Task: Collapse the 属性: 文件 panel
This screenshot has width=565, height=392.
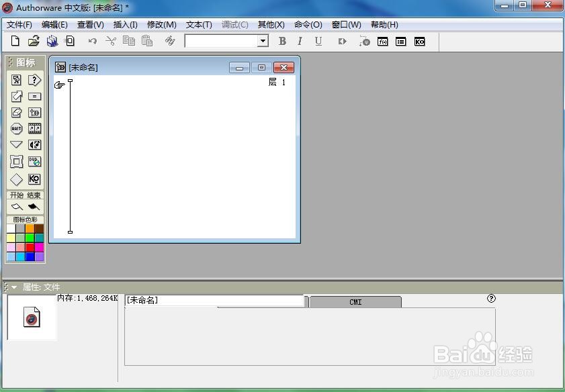Action: click(14, 287)
